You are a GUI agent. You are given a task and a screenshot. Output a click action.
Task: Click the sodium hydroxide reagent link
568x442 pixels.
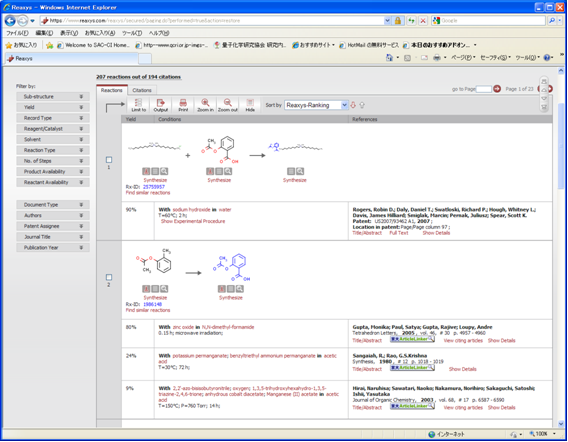coord(191,210)
